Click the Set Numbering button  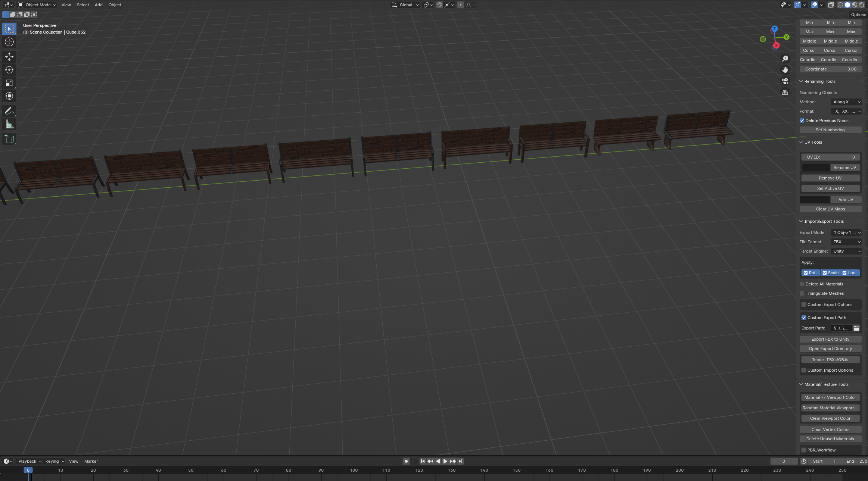830,130
